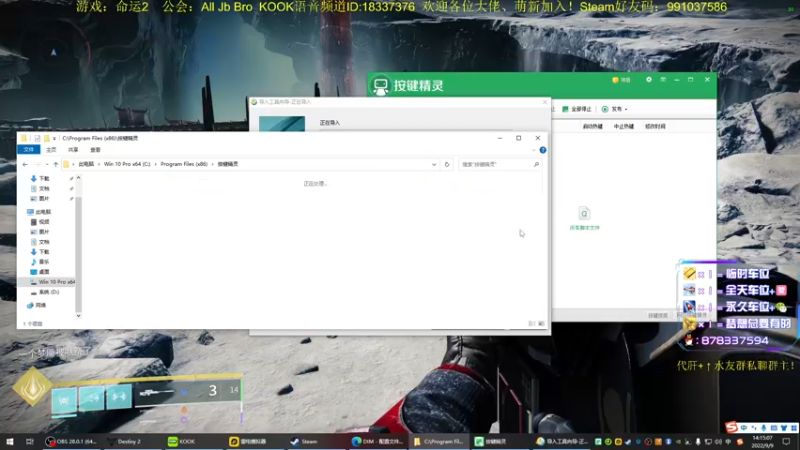Switch to DIM Edge window on taskbar

(x=378, y=441)
